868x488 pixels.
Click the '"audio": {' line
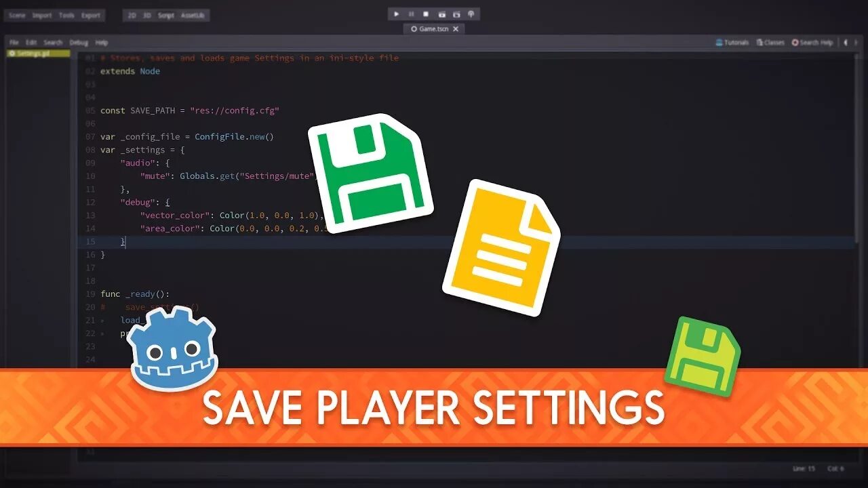(145, 163)
